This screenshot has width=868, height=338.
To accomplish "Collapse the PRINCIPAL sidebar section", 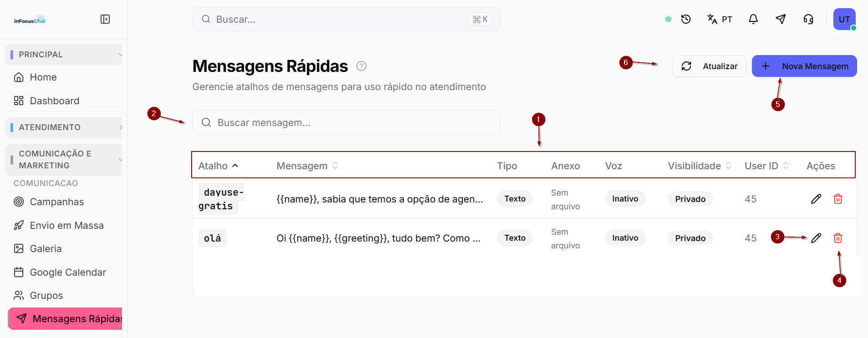I will tap(64, 55).
